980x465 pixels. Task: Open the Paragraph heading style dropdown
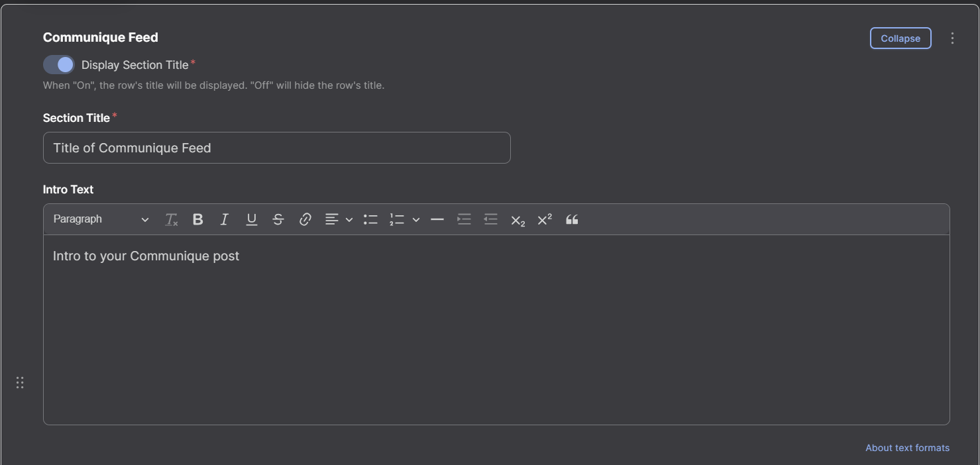click(101, 219)
